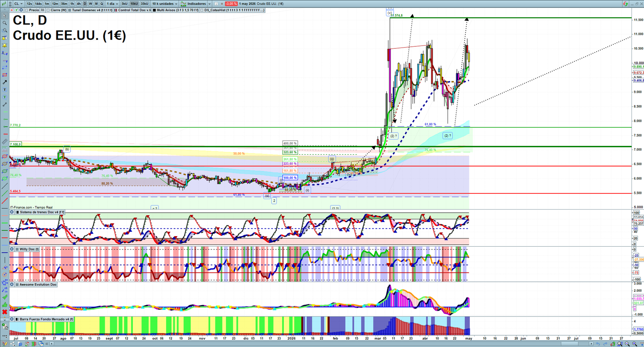Click the green up-arrow icon in indicator bar
This screenshot has height=347, width=644.
tap(17, 10)
